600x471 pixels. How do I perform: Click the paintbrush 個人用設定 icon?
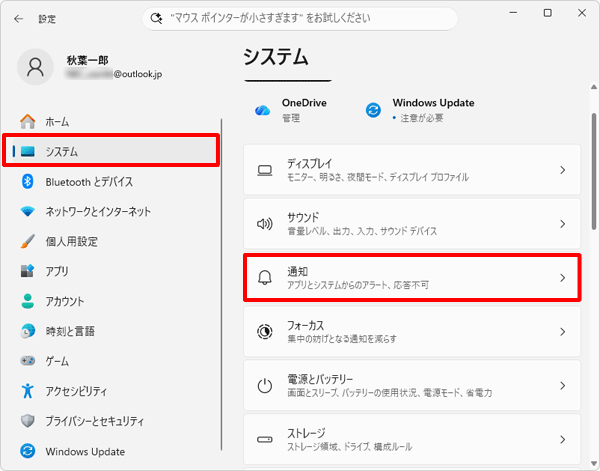(x=28, y=241)
